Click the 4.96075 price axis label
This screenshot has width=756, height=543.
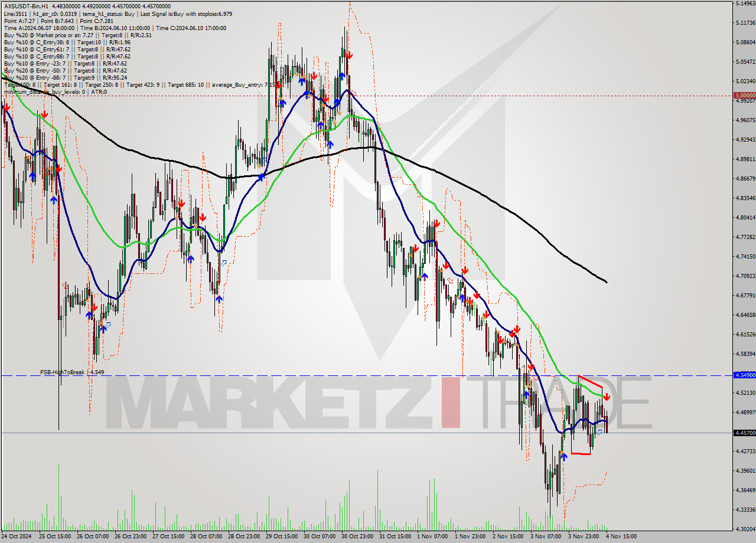pyautogui.click(x=745, y=120)
